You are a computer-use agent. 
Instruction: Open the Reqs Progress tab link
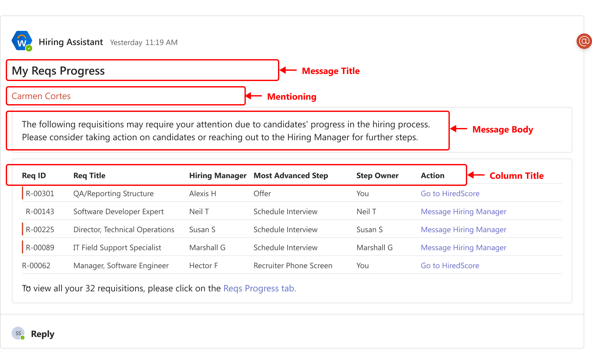(260, 288)
